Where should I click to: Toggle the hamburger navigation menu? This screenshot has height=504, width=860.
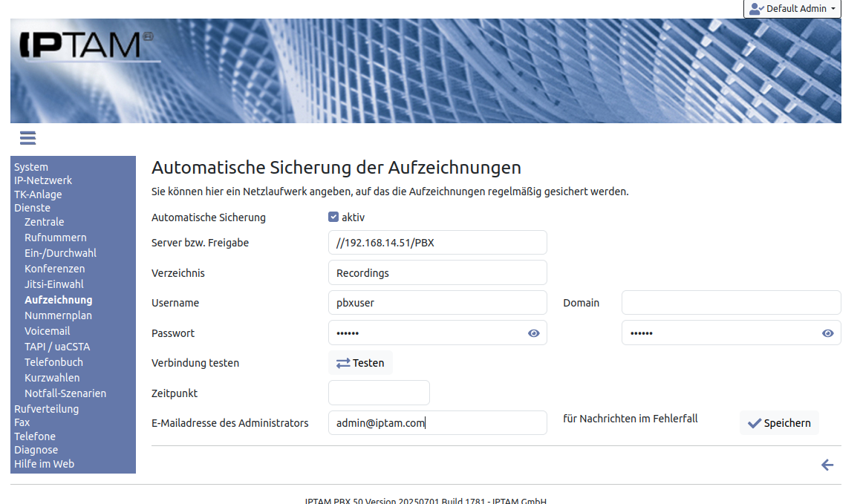[x=28, y=138]
